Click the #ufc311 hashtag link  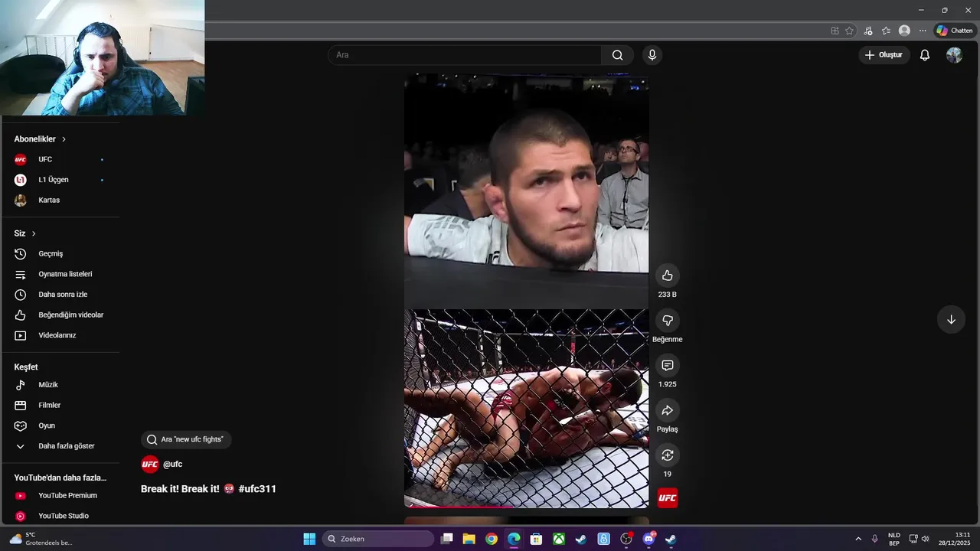(257, 489)
